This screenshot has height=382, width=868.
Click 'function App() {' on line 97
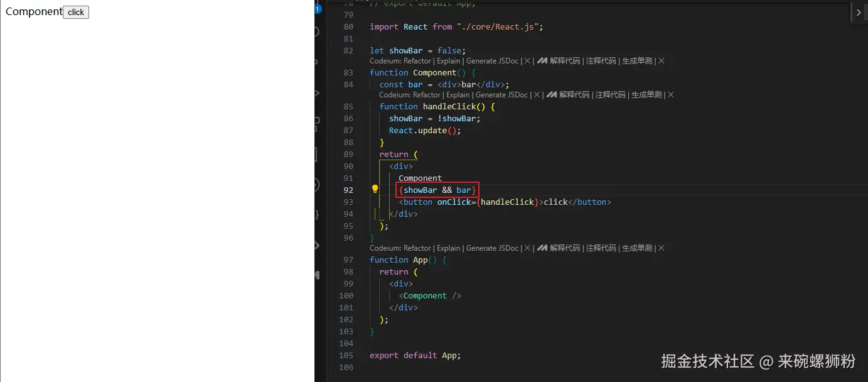point(408,259)
